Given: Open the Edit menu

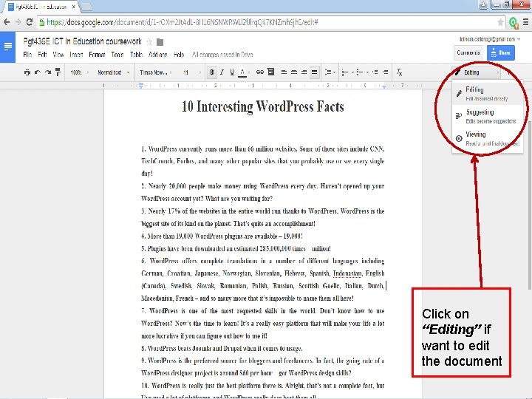Looking at the screenshot, I should point(42,54).
